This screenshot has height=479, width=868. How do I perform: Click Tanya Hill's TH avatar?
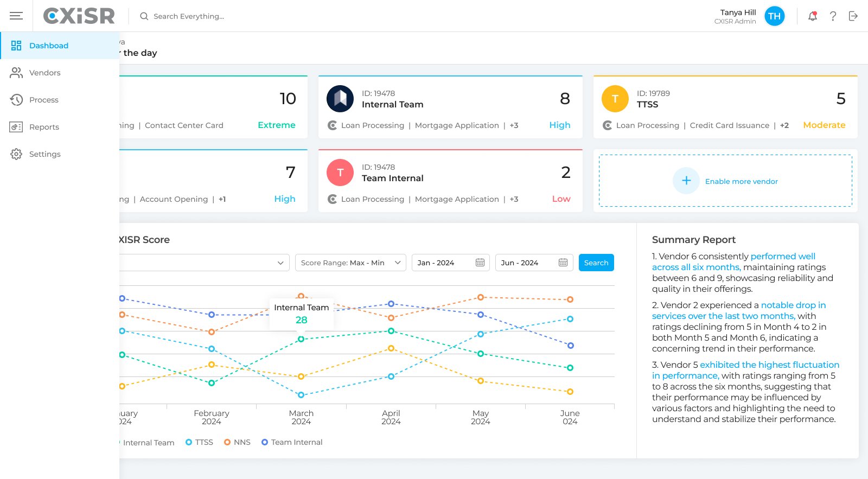click(x=774, y=16)
